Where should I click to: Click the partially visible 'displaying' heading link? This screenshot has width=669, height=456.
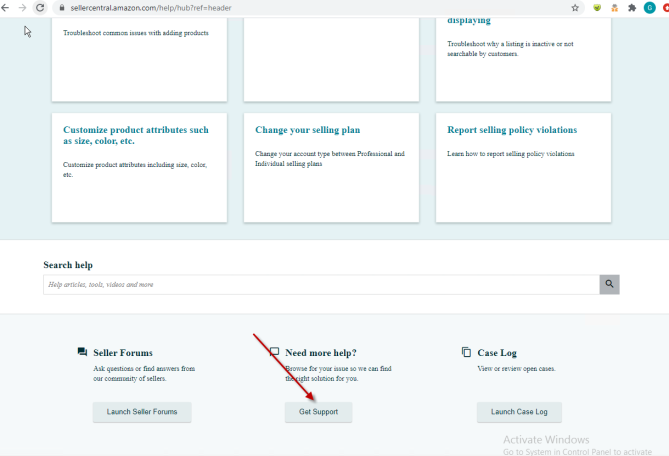[x=469, y=20]
